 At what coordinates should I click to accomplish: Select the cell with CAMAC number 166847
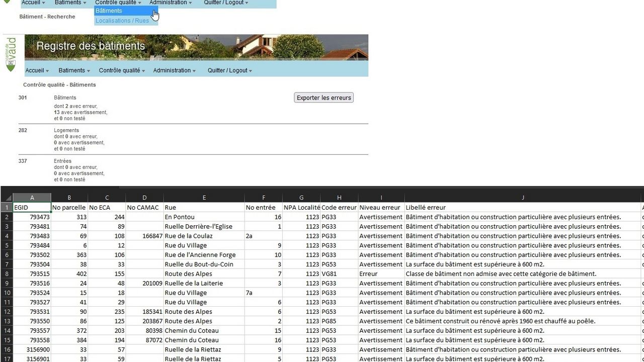tap(144, 236)
